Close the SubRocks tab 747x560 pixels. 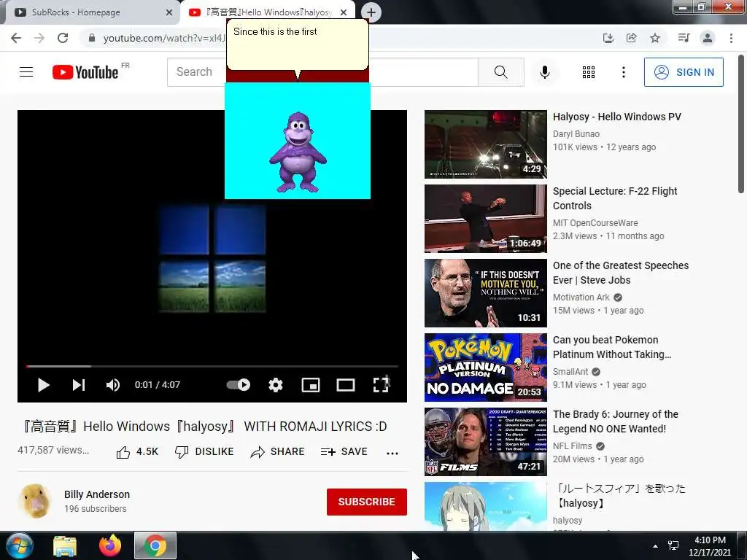[x=169, y=12]
